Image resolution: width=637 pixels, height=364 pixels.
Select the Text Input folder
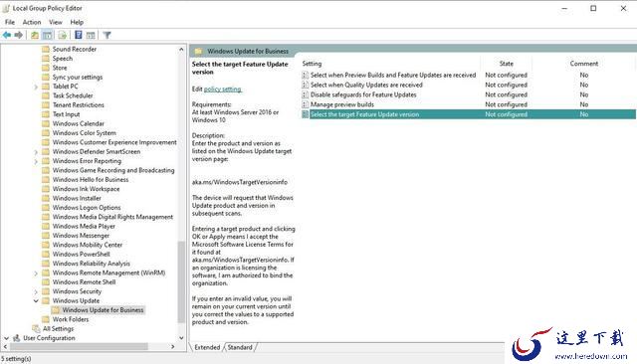(66, 114)
